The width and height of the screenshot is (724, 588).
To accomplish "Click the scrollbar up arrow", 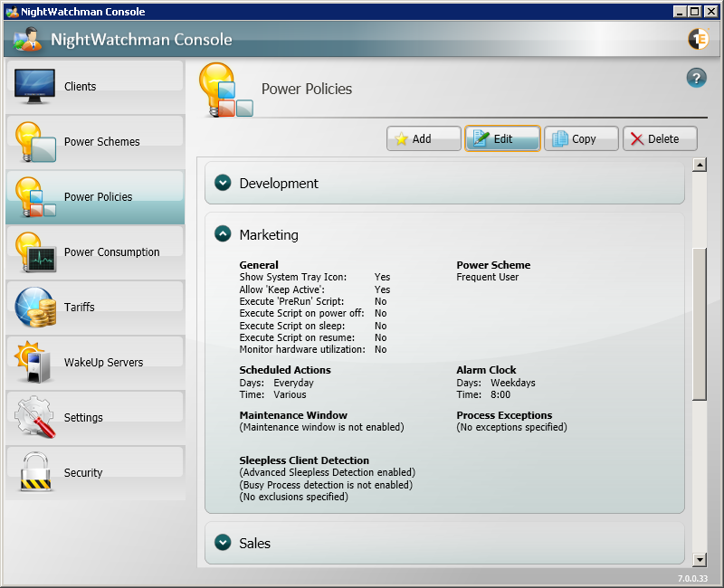I will click(699, 165).
